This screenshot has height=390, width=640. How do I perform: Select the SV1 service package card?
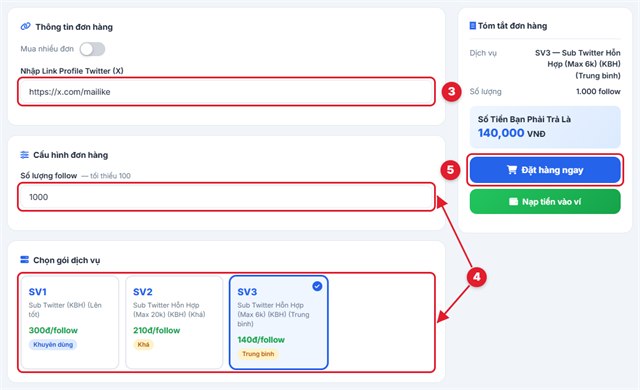click(x=70, y=322)
